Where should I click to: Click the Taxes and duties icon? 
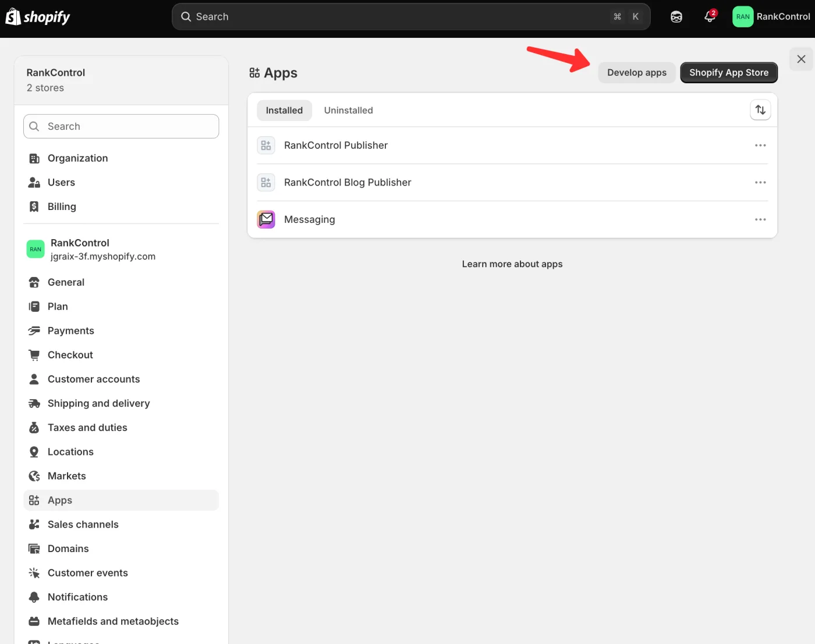pyautogui.click(x=34, y=428)
